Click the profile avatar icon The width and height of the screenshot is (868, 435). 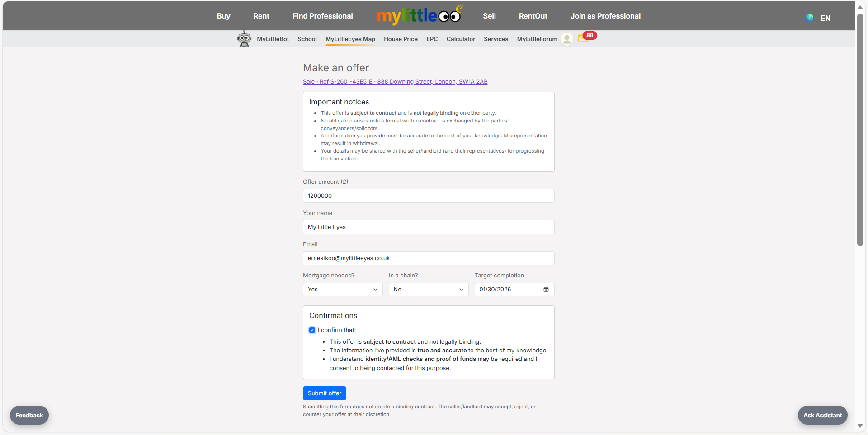pos(566,39)
